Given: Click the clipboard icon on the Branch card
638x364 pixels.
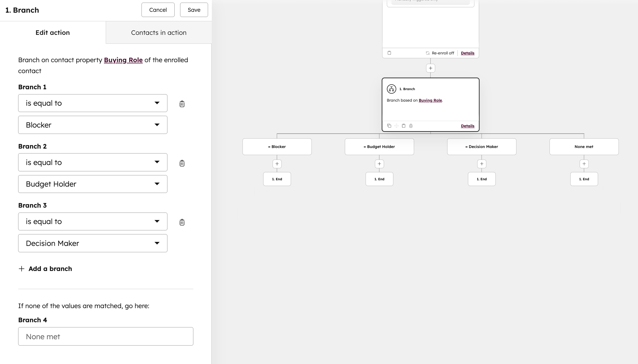Looking at the screenshot, I should pos(403,126).
